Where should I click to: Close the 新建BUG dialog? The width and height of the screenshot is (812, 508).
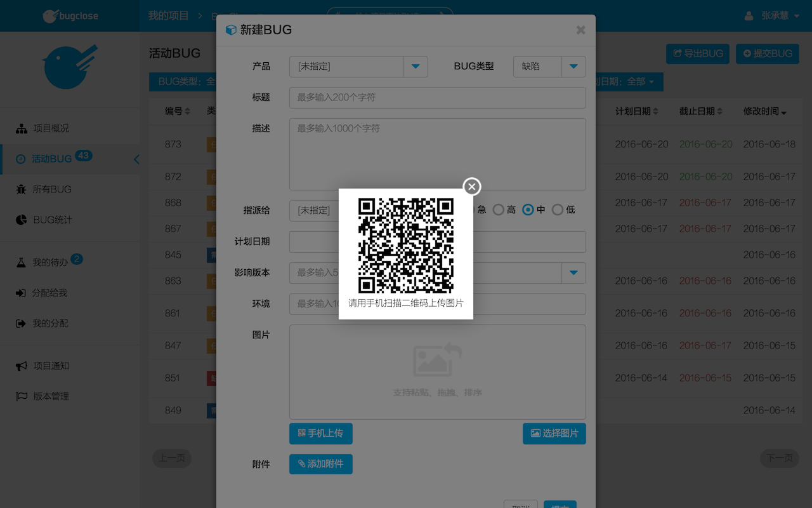[580, 30]
